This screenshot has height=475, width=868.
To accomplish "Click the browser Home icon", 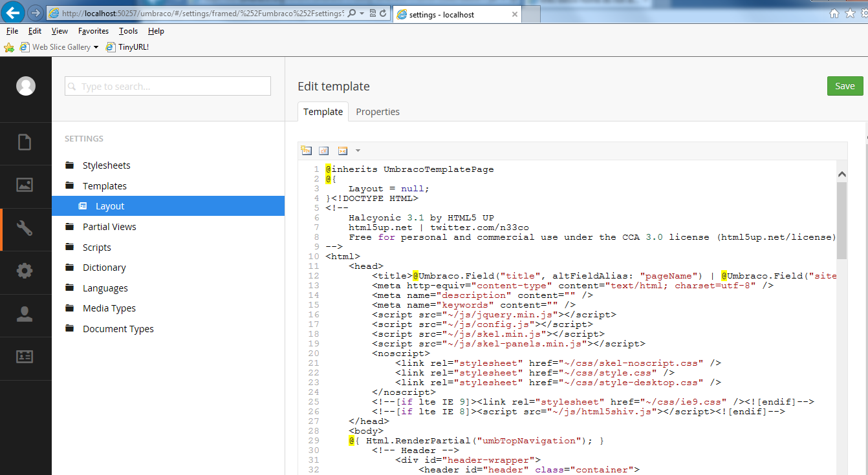I will (834, 13).
